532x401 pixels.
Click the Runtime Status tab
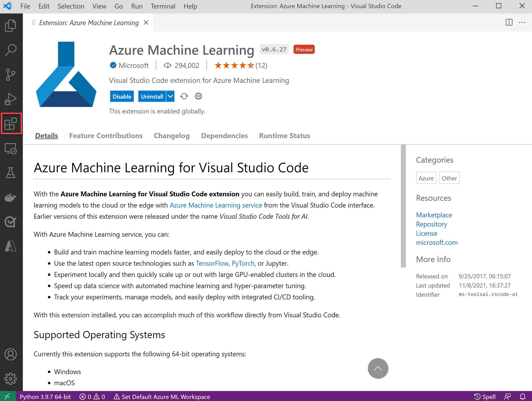[284, 135]
